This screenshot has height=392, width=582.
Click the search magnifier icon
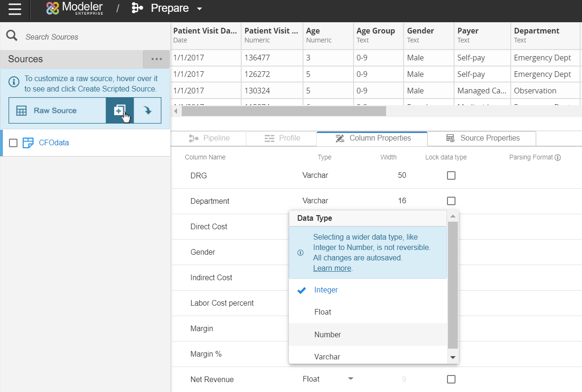[x=12, y=36]
